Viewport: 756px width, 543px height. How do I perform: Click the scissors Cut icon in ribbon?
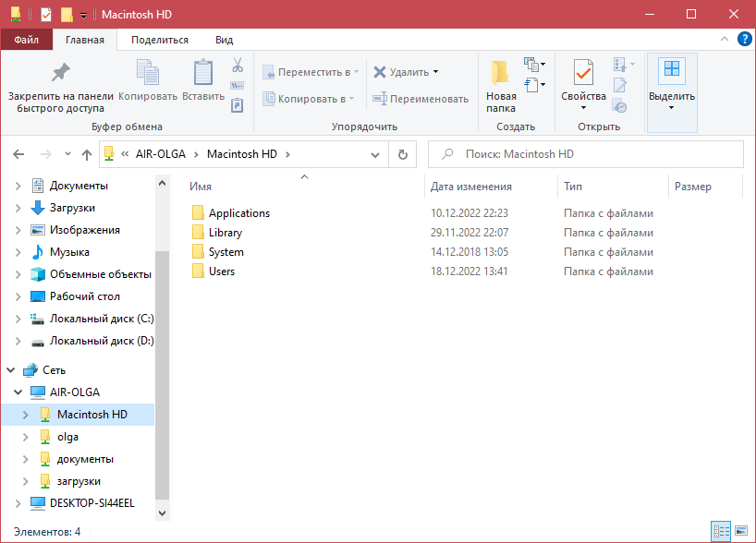tap(237, 66)
